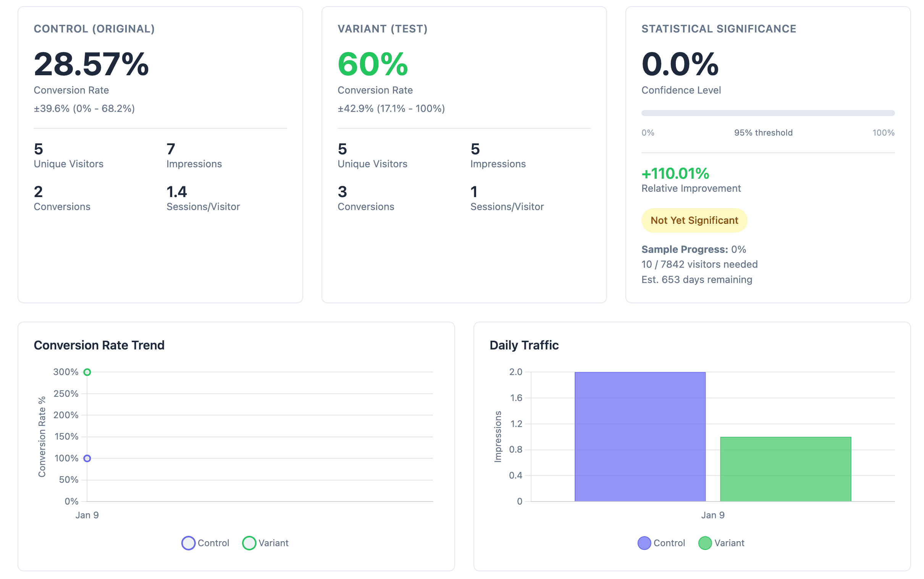
Task: Click the variant 1 Sessions/Visitor value
Action: coord(474,192)
